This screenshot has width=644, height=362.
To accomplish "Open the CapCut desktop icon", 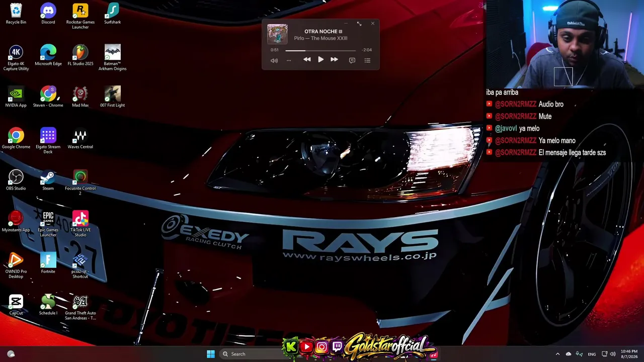I will tap(16, 305).
